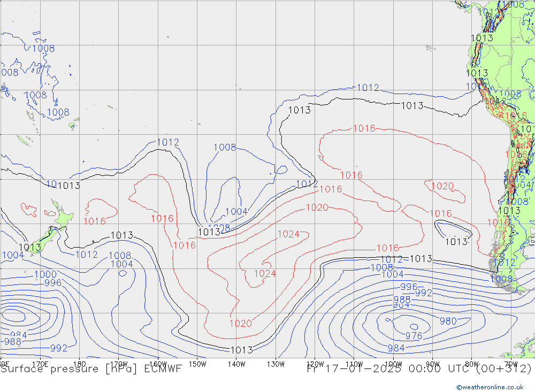Click the 180 longitude label
535x392 pixels.
(x=79, y=364)
